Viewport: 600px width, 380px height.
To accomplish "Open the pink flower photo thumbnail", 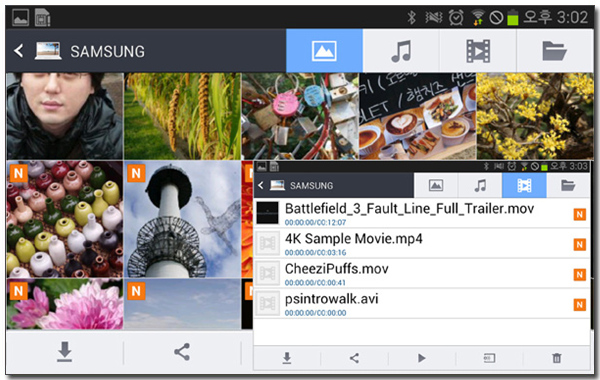I will pyautogui.click(x=65, y=304).
